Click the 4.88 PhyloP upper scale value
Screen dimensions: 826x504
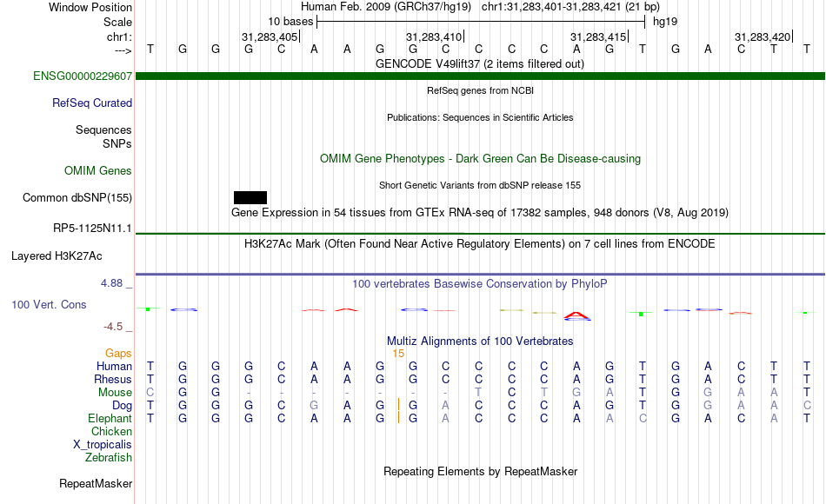111,283
